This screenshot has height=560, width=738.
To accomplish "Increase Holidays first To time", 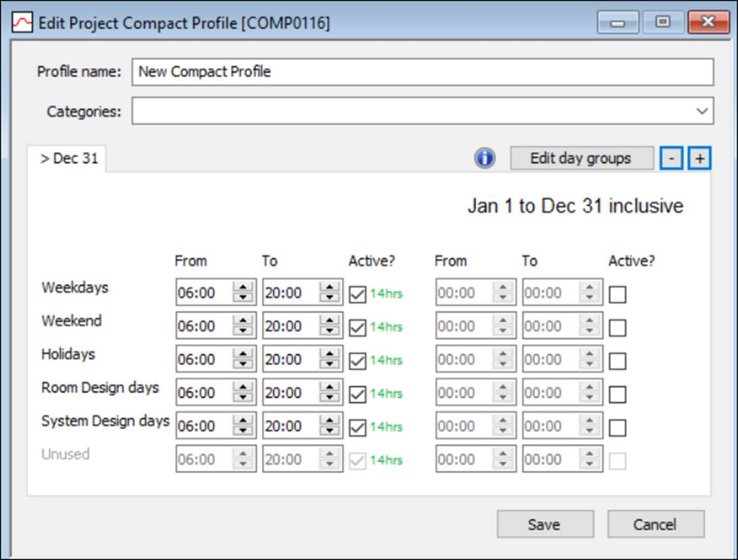I will (330, 354).
